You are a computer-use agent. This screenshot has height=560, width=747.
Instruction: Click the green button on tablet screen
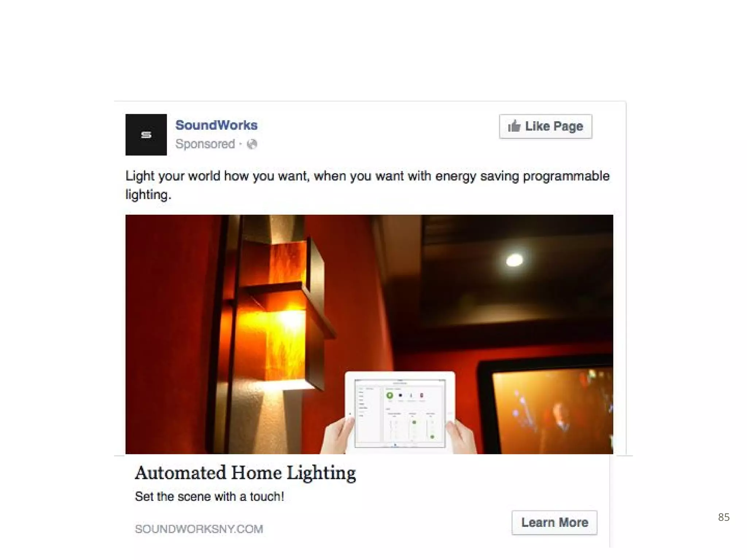[390, 395]
